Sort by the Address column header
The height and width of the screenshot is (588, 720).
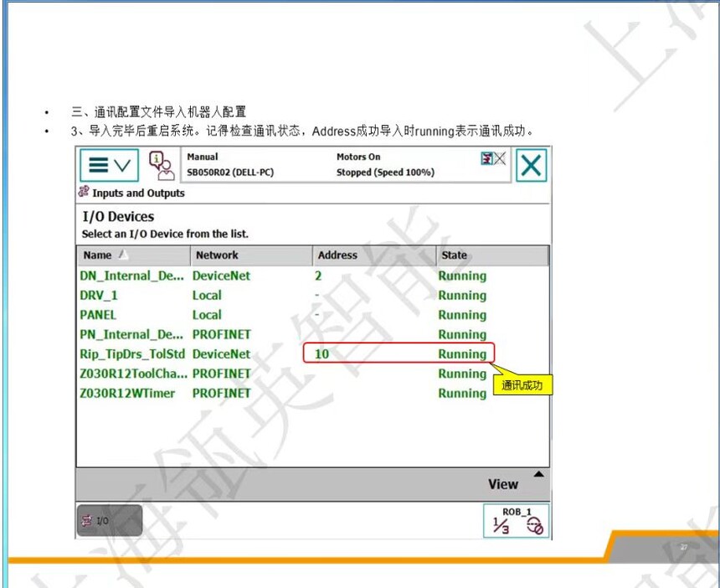tap(374, 255)
